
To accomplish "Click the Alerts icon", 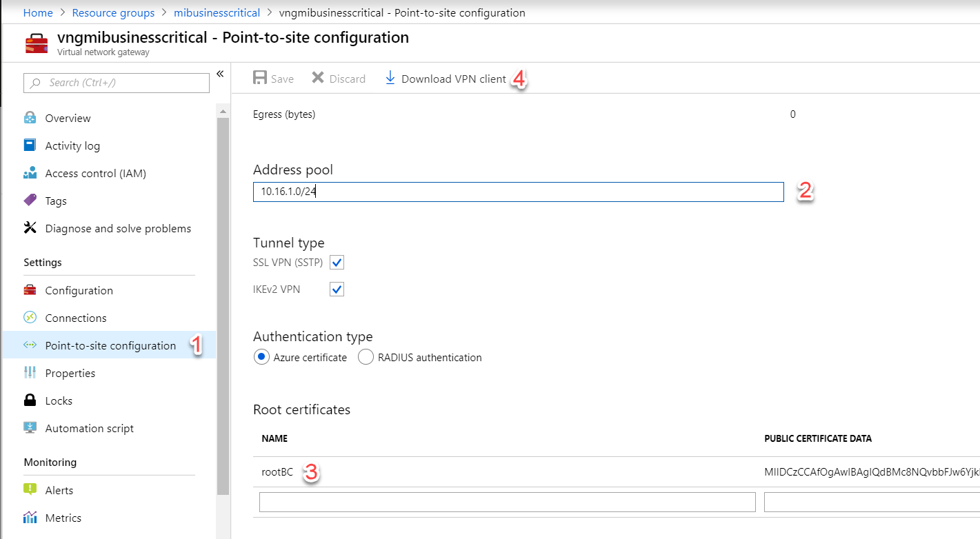I will click(x=30, y=490).
